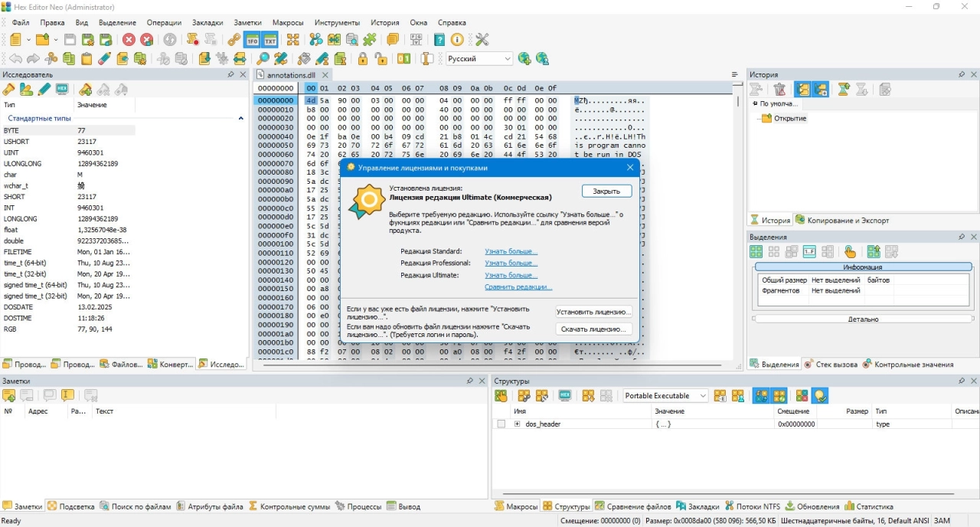Open the dropdown arrow beside Open folder icon

coord(55,40)
